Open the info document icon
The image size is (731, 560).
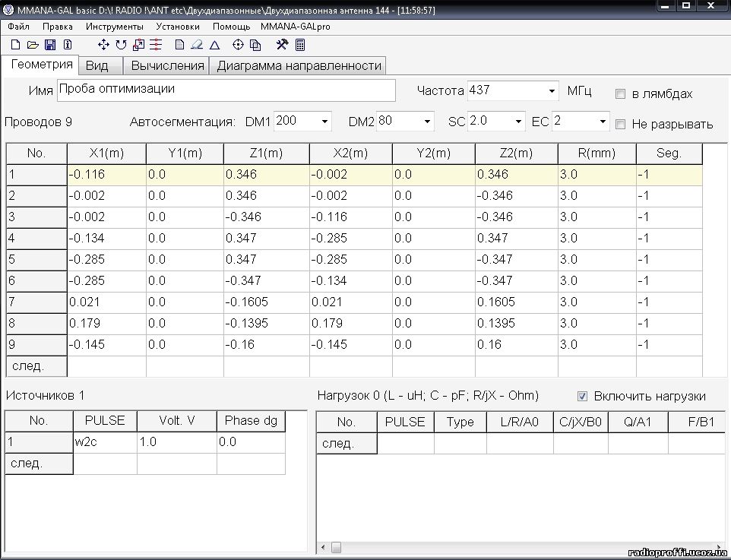pos(68,45)
